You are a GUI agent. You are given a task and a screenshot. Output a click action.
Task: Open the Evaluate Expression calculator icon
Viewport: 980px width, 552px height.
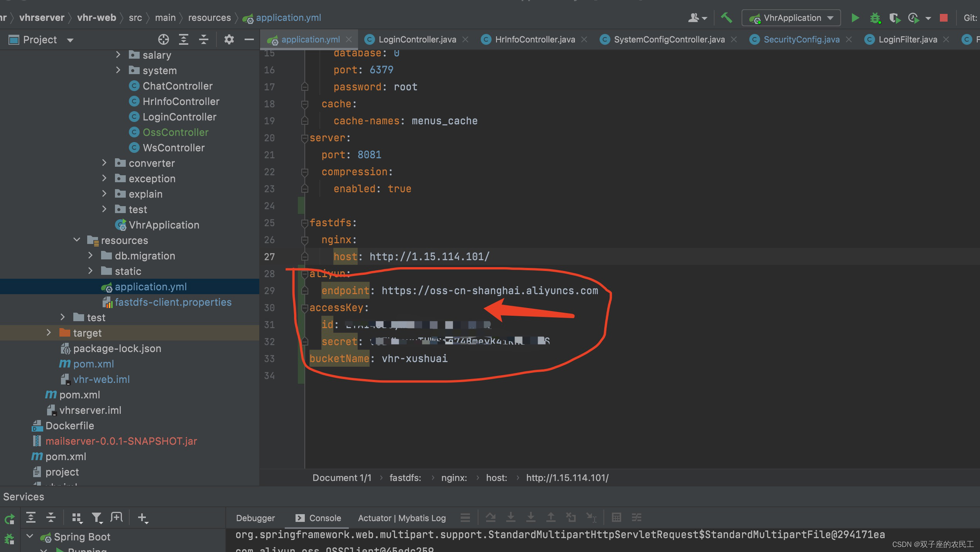[617, 517]
